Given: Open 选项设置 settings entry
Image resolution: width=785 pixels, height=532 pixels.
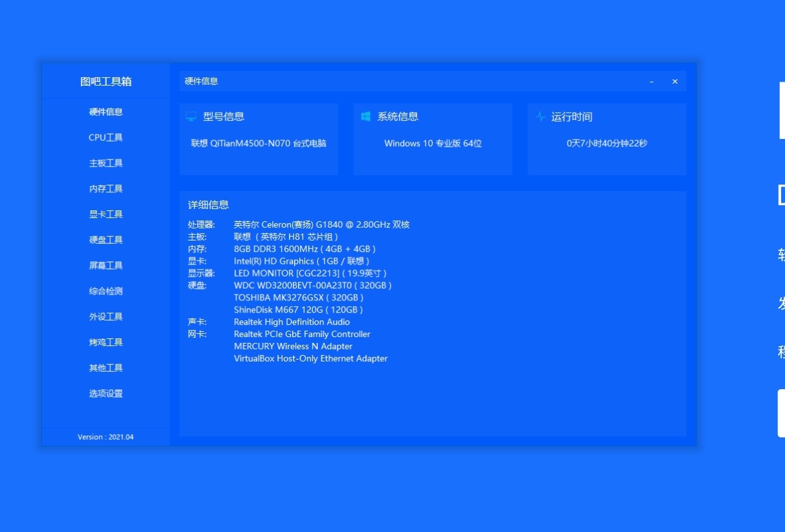Looking at the screenshot, I should coord(106,394).
